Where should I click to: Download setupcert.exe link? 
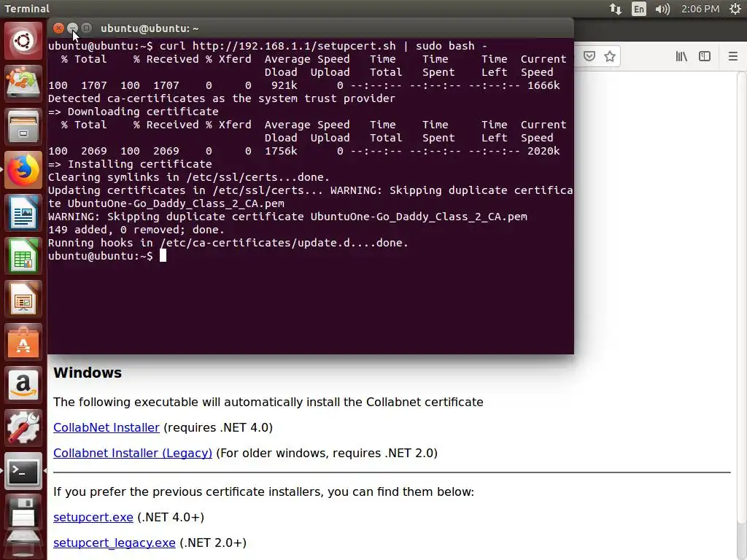click(x=93, y=517)
